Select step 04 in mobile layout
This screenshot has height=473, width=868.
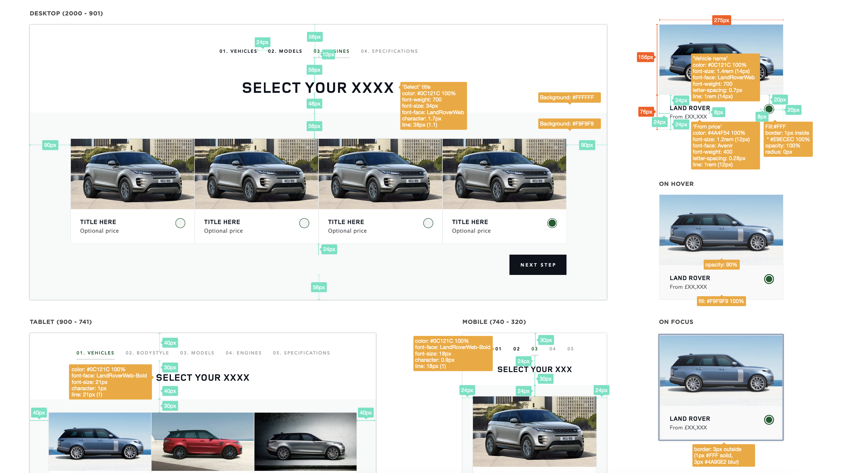[553, 349]
